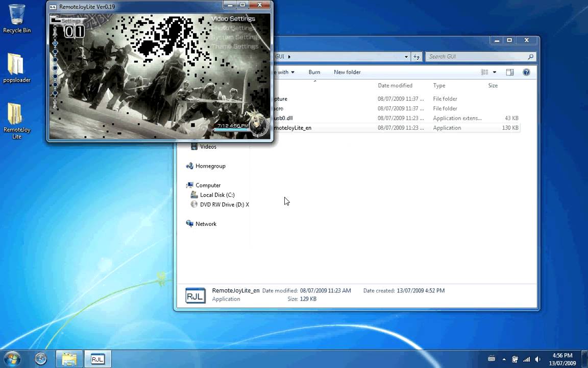This screenshot has width=588, height=368.
Task: Click the PSP battery indicator bar
Action: pos(231,130)
